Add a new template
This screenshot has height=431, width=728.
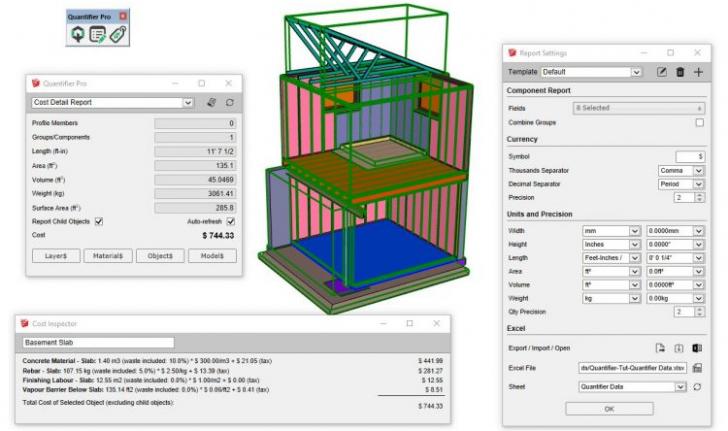pyautogui.click(x=698, y=72)
